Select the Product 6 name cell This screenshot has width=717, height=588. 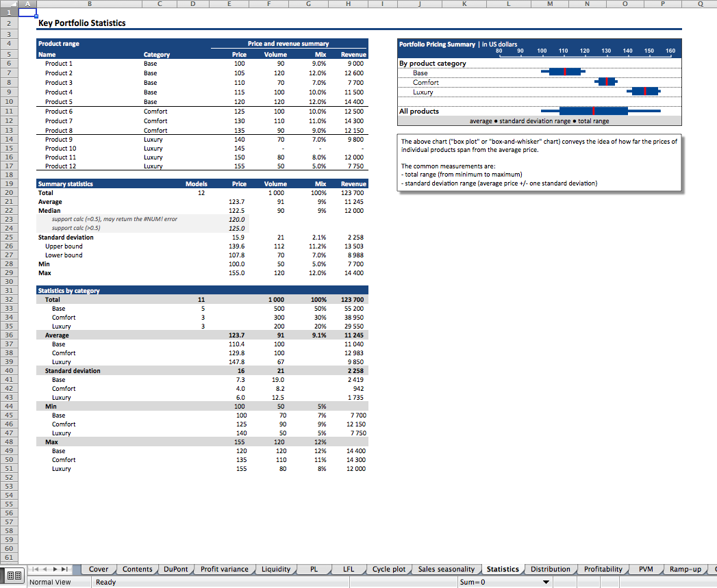(x=58, y=112)
